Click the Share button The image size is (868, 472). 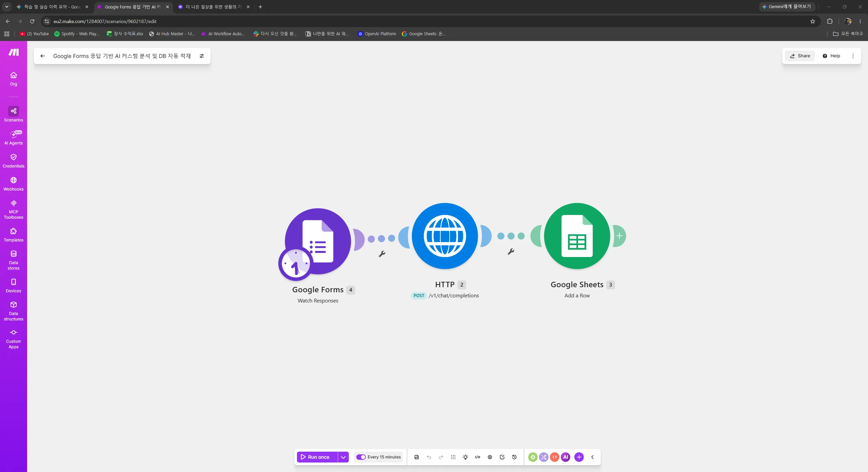(800, 56)
